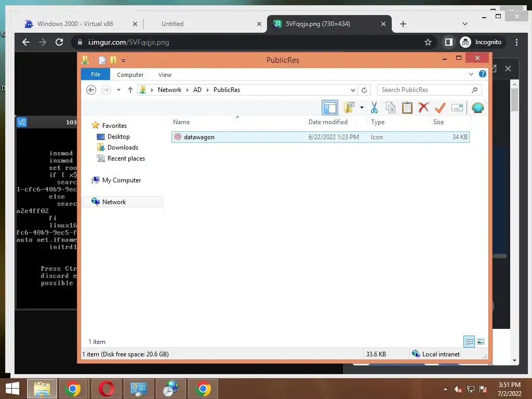The width and height of the screenshot is (532, 399).
Task: Open the Chrome tab search dropdown
Action: (465, 24)
